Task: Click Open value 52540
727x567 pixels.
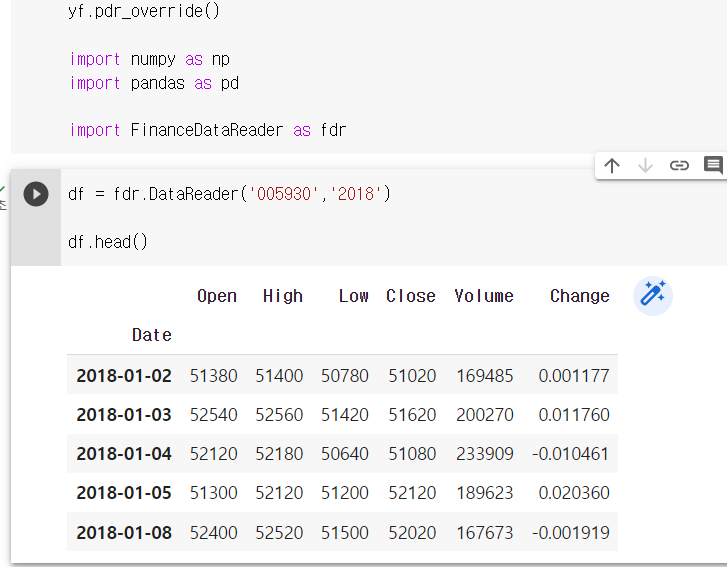Action: (214, 414)
